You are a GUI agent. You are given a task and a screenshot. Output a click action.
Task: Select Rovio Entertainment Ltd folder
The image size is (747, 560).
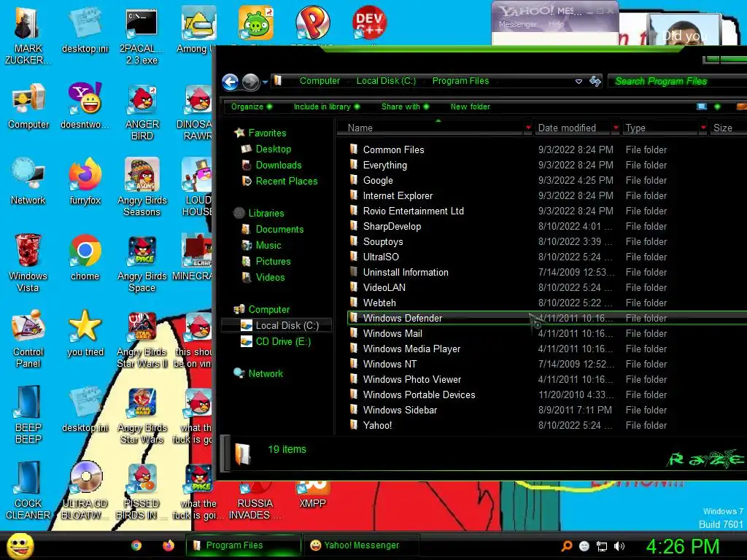click(x=414, y=211)
